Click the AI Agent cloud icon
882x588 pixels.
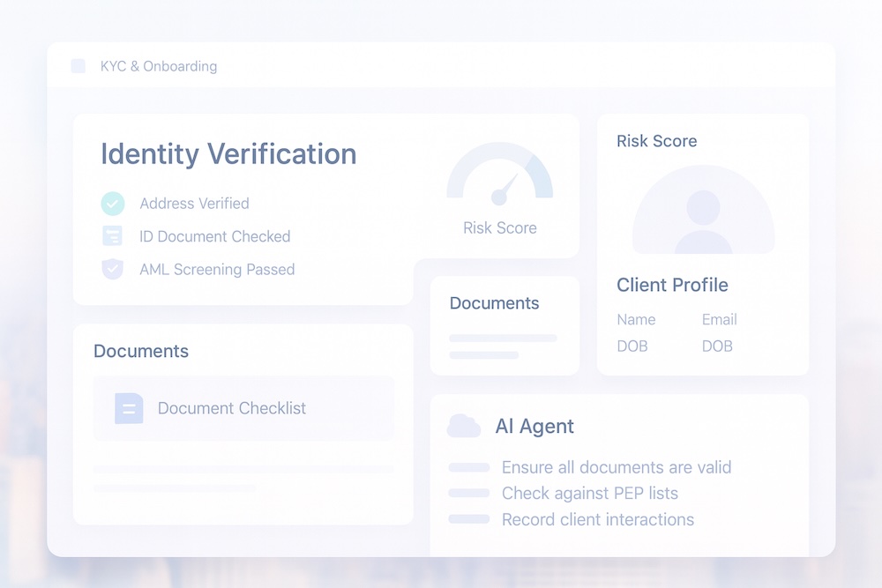coord(463,427)
